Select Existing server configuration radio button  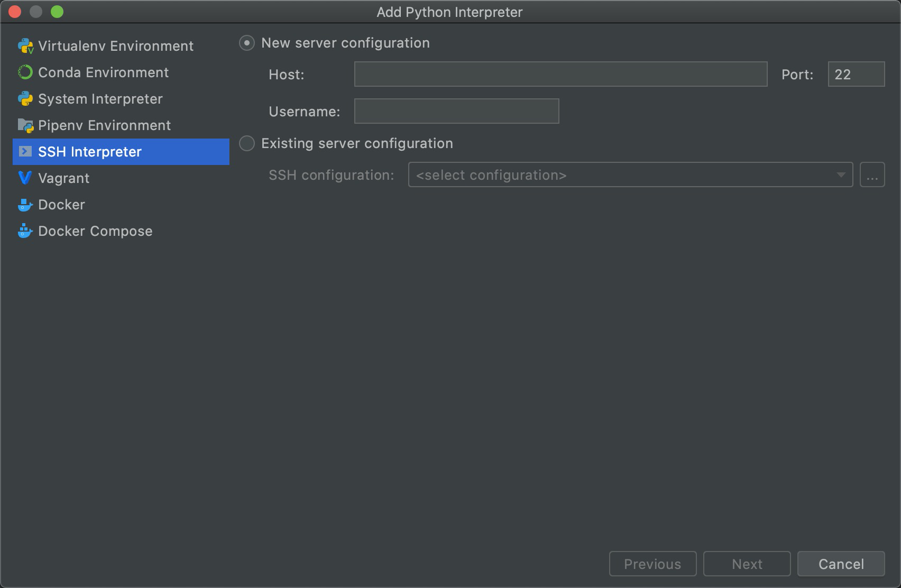tap(247, 143)
